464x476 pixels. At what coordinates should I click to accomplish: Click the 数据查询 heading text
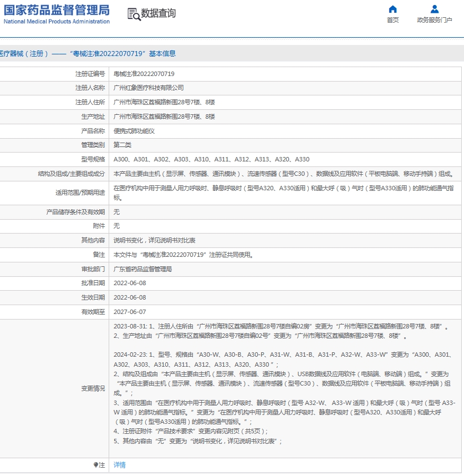pyautogui.click(x=159, y=13)
